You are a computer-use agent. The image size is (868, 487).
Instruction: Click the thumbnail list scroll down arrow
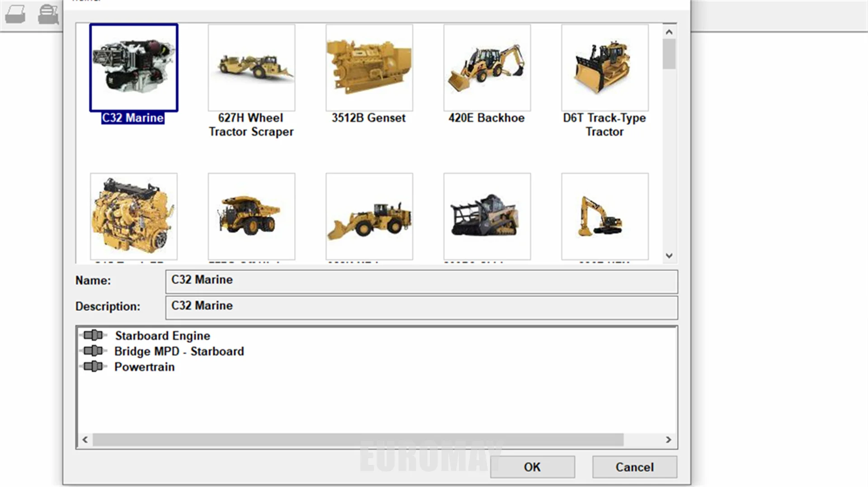click(x=670, y=256)
